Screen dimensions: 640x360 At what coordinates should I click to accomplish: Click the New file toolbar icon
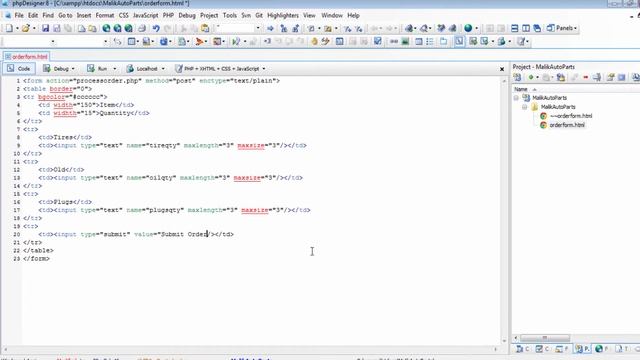(9, 28)
